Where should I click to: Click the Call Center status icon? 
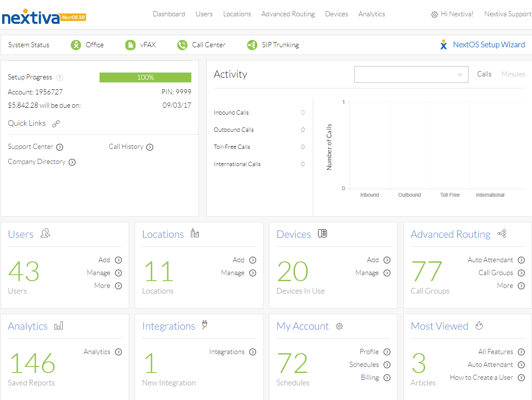click(182, 45)
